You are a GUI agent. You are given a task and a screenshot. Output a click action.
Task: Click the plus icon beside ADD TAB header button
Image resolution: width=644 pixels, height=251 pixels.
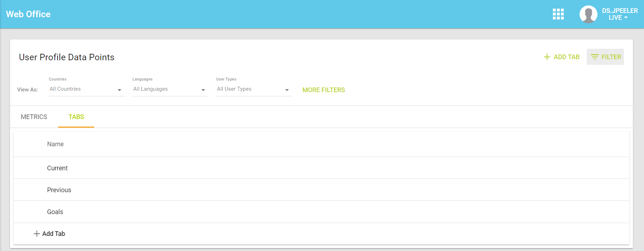pyautogui.click(x=547, y=57)
